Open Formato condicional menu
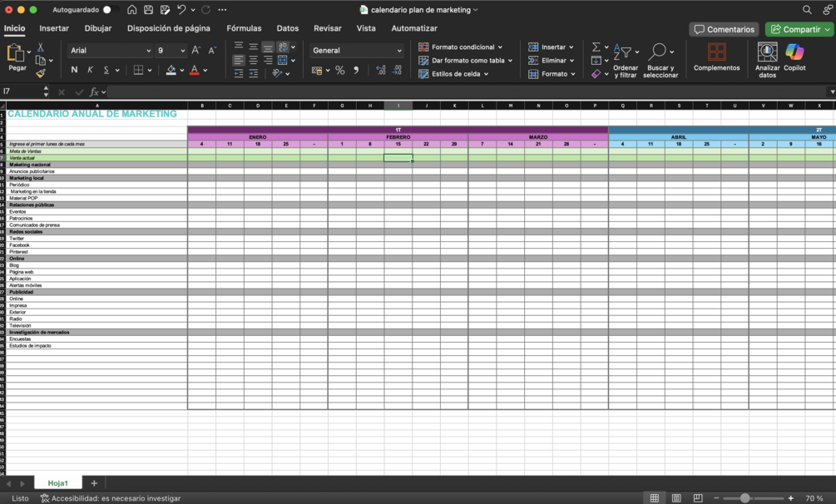Image resolution: width=836 pixels, height=504 pixels. click(460, 47)
